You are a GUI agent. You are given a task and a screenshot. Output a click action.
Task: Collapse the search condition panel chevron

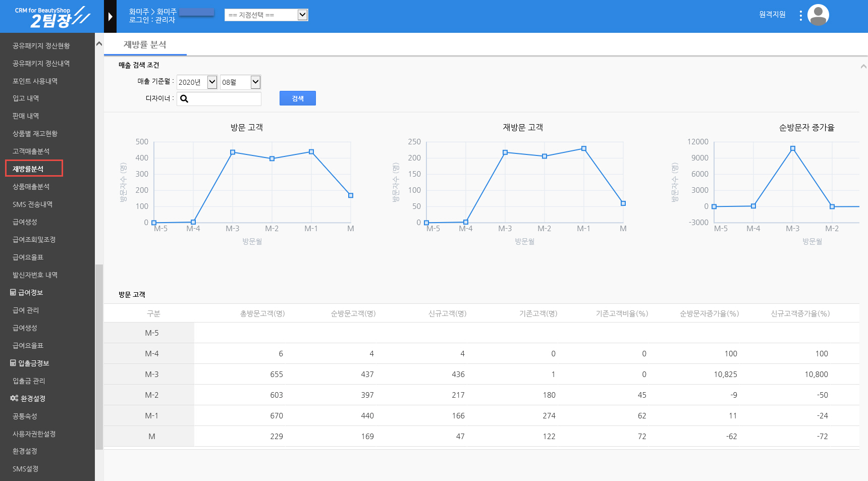863,66
